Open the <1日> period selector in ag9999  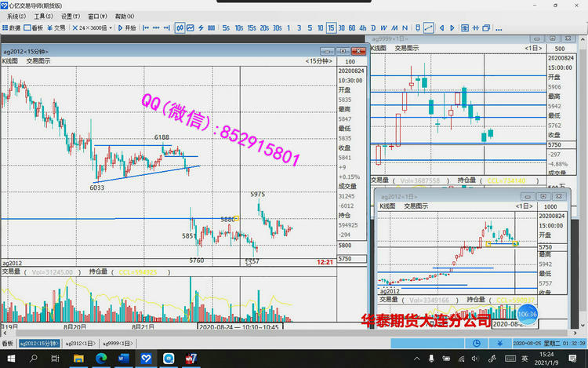(533, 48)
